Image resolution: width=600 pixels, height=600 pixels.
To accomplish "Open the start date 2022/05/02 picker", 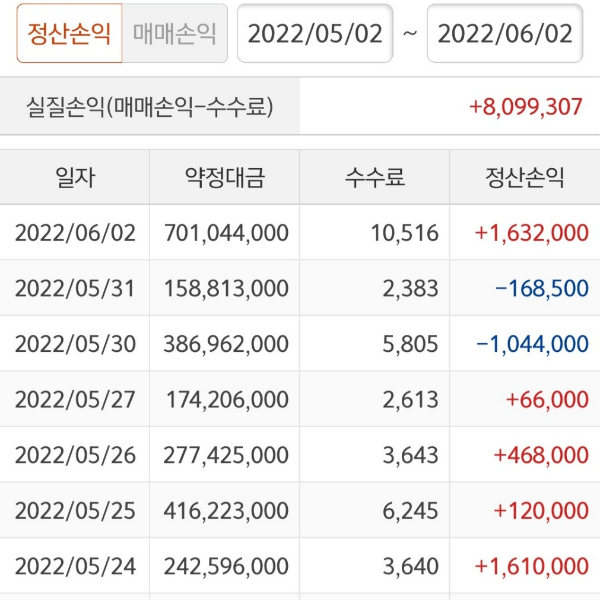I will coord(315,33).
